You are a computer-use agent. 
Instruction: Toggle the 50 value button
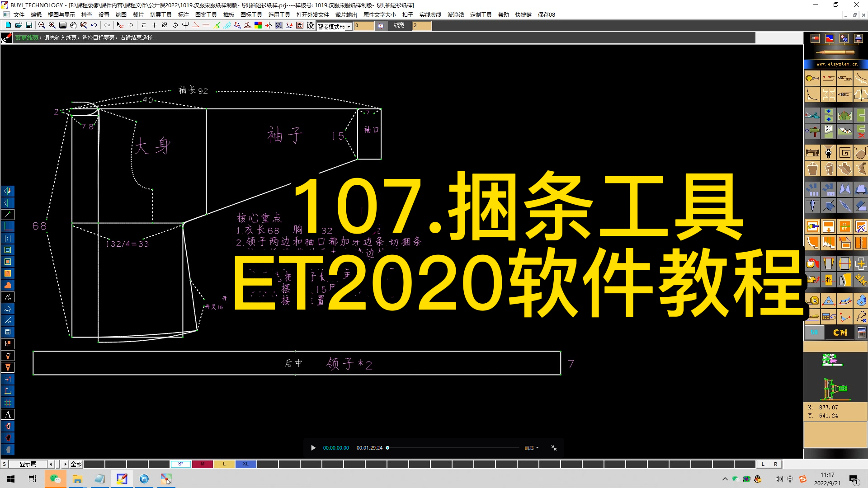pos(814,333)
